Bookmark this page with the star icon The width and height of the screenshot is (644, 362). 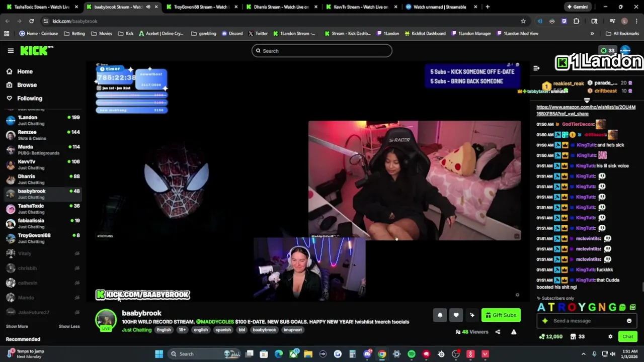(523, 21)
